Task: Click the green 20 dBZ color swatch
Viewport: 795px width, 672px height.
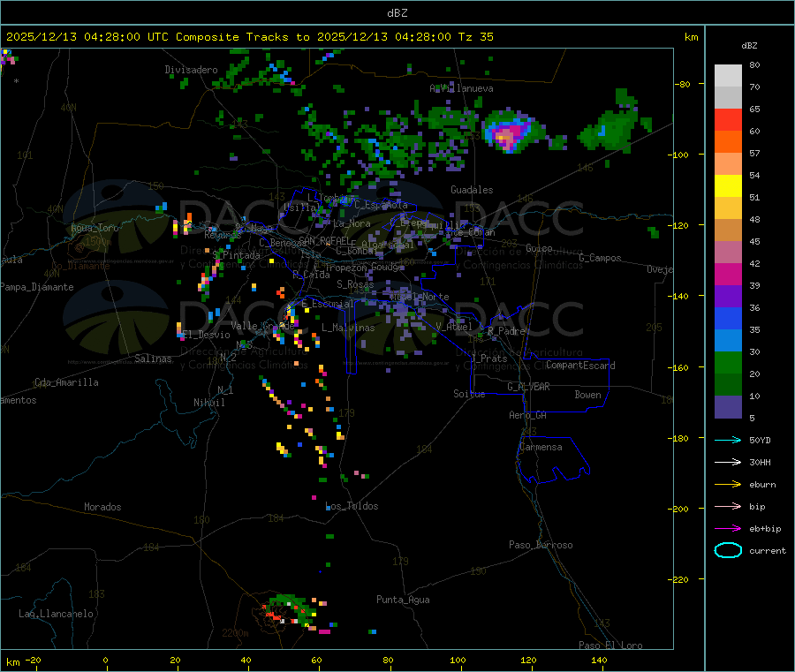Action: [728, 362]
